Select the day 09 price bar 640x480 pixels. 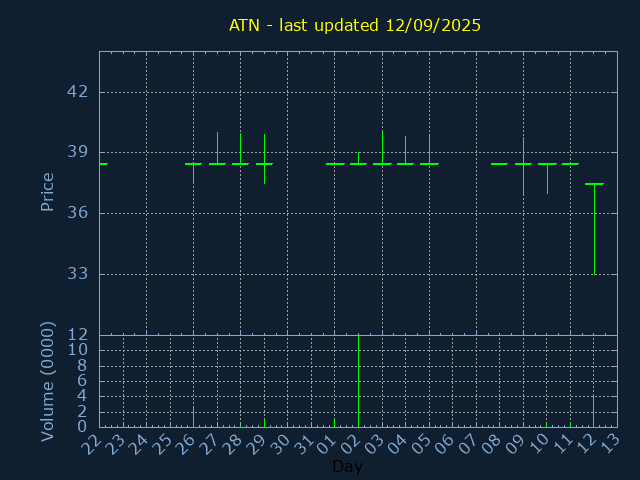524,166
